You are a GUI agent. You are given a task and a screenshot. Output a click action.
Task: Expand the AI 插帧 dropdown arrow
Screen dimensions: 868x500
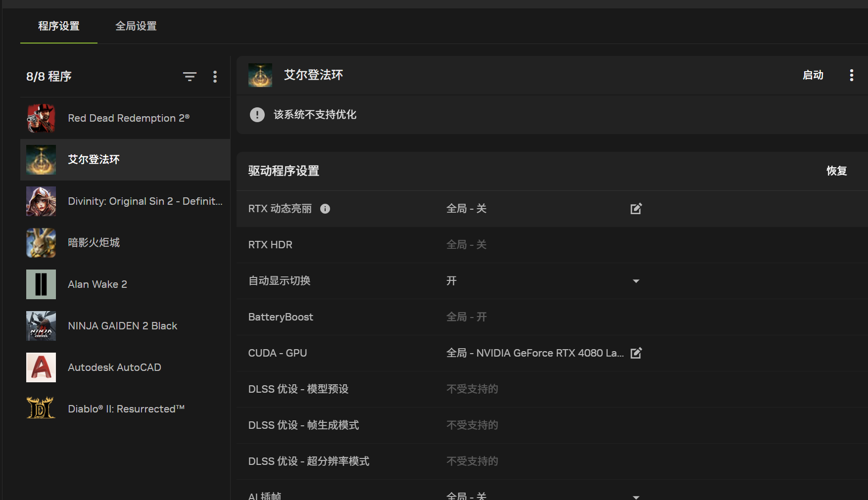click(x=636, y=496)
